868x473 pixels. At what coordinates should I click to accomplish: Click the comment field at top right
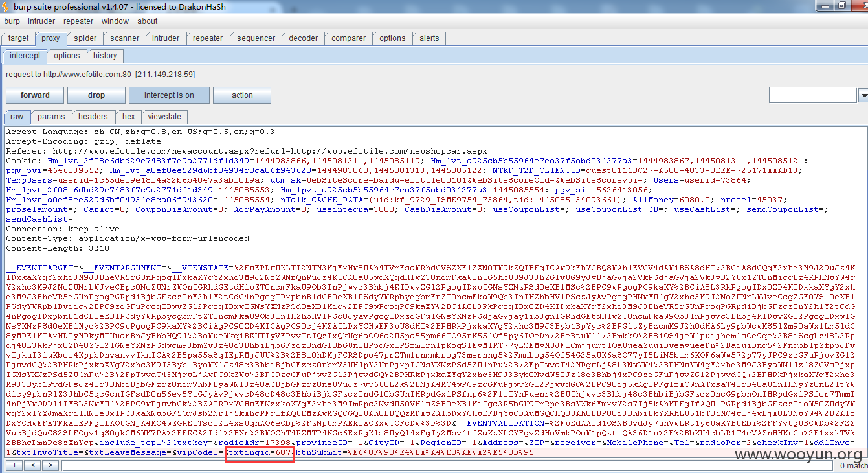(x=813, y=95)
